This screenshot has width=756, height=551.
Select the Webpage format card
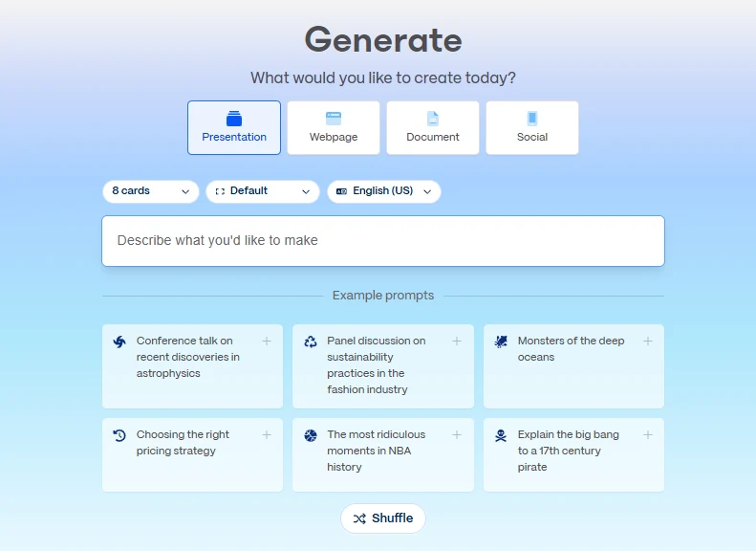(x=334, y=128)
